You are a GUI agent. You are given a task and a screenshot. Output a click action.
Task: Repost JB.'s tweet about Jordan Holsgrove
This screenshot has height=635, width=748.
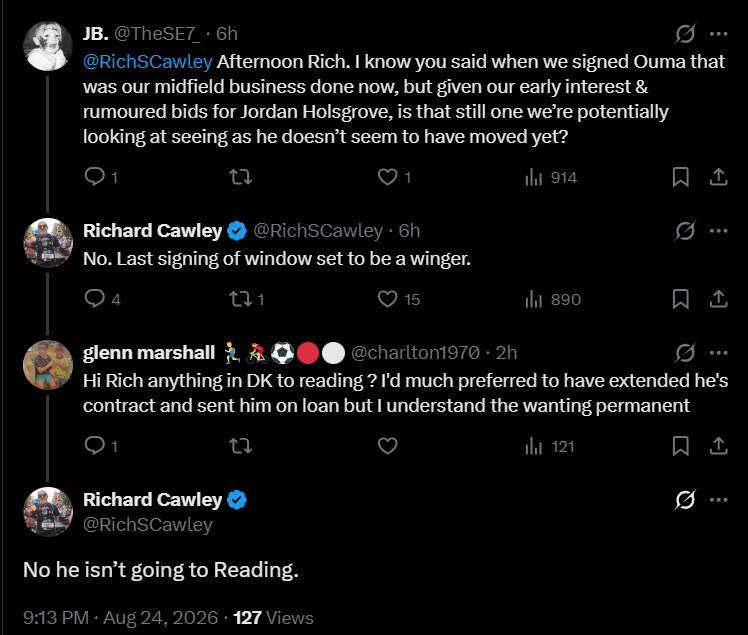(240, 177)
